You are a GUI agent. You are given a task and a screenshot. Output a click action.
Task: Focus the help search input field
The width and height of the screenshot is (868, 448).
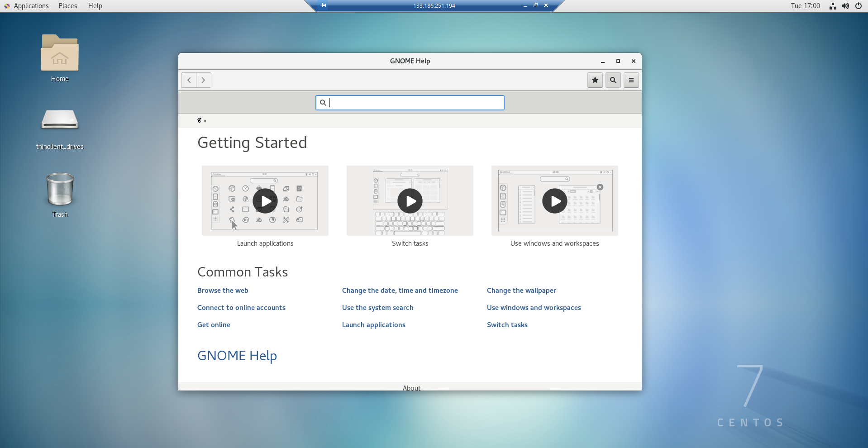tap(410, 103)
